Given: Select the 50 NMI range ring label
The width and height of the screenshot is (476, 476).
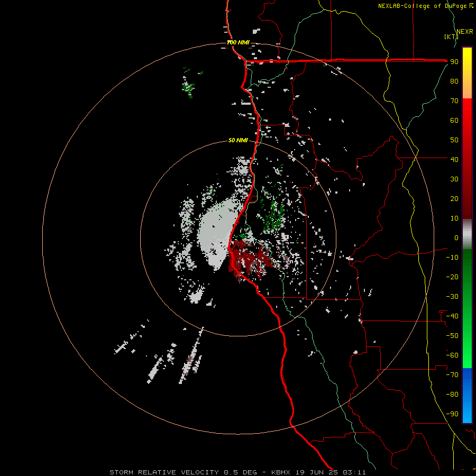Looking at the screenshot, I should point(238,140).
